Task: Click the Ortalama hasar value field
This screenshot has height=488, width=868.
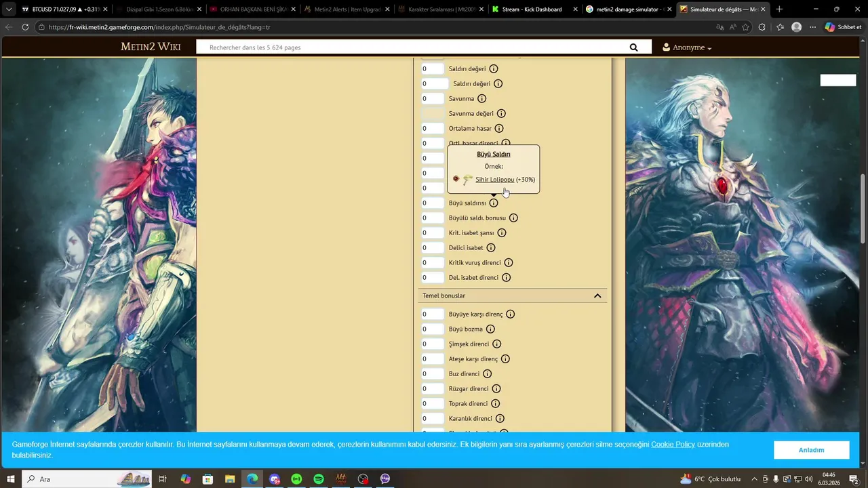Action: coord(433,129)
